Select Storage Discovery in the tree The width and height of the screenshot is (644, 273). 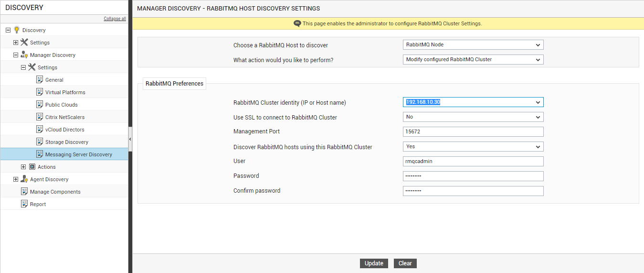67,142
